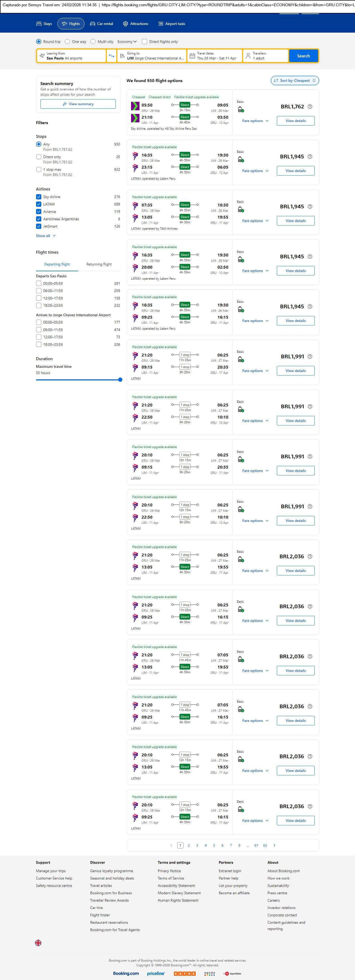The height and width of the screenshot is (980, 355).
Task: Open the Sort by: Cheapest dropdown
Action: pyautogui.click(x=294, y=81)
